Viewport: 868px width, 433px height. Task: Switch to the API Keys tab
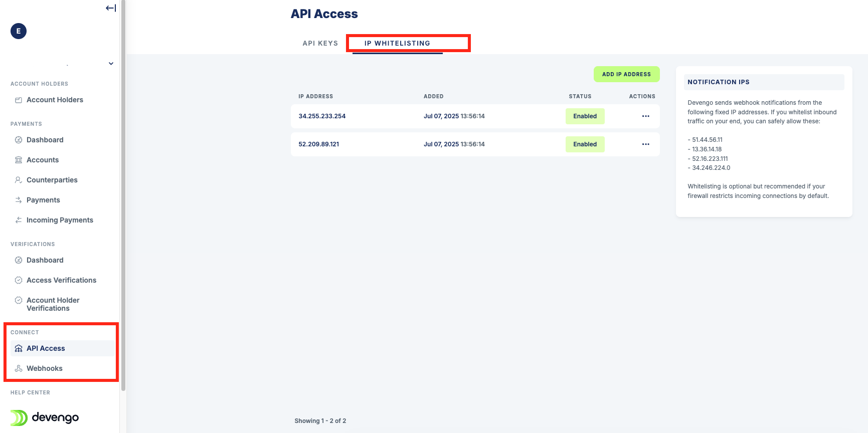click(x=320, y=43)
